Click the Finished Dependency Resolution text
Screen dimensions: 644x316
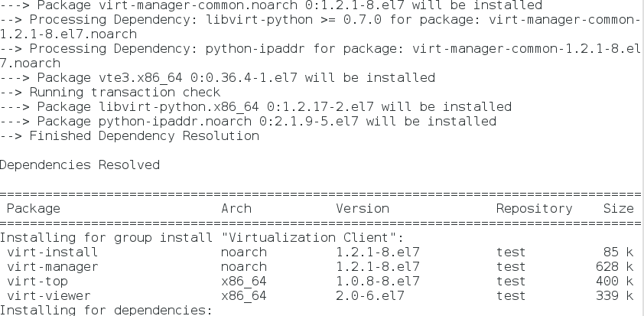(144, 135)
